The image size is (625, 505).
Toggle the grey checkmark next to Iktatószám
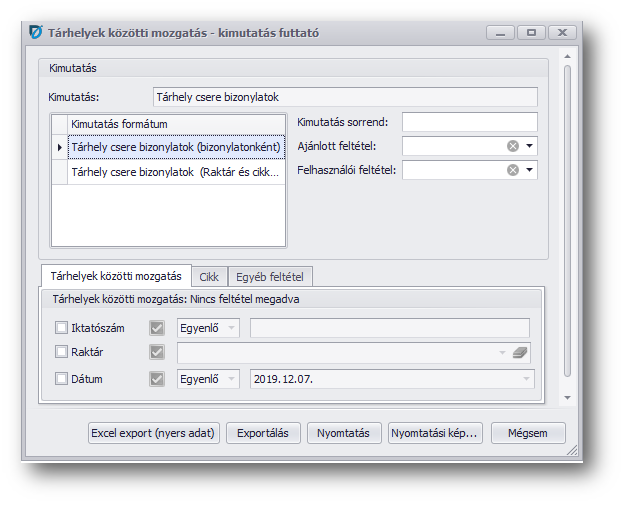click(x=157, y=328)
